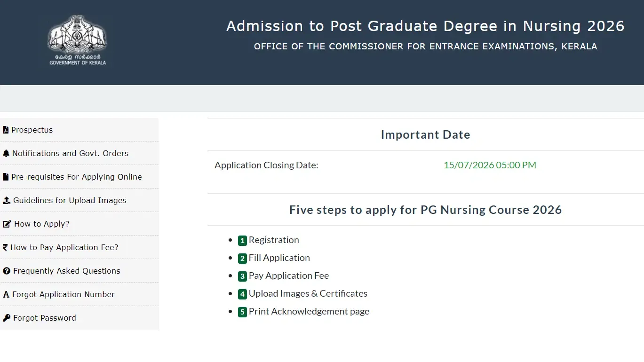Click the green step 1 badge
This screenshot has height=362, width=644.
(x=242, y=241)
